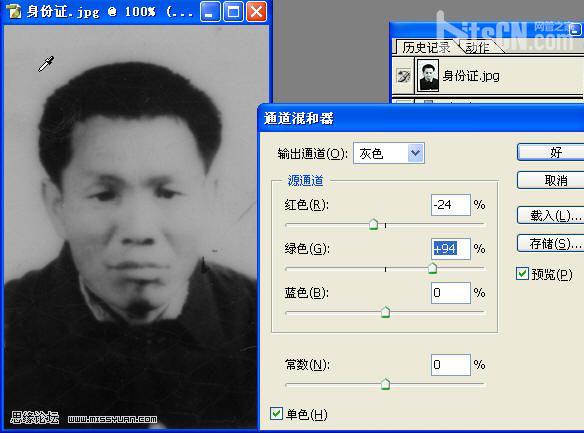This screenshot has height=433, width=584.
Task: Click the 红色(R) slider handle
Action: tap(373, 224)
